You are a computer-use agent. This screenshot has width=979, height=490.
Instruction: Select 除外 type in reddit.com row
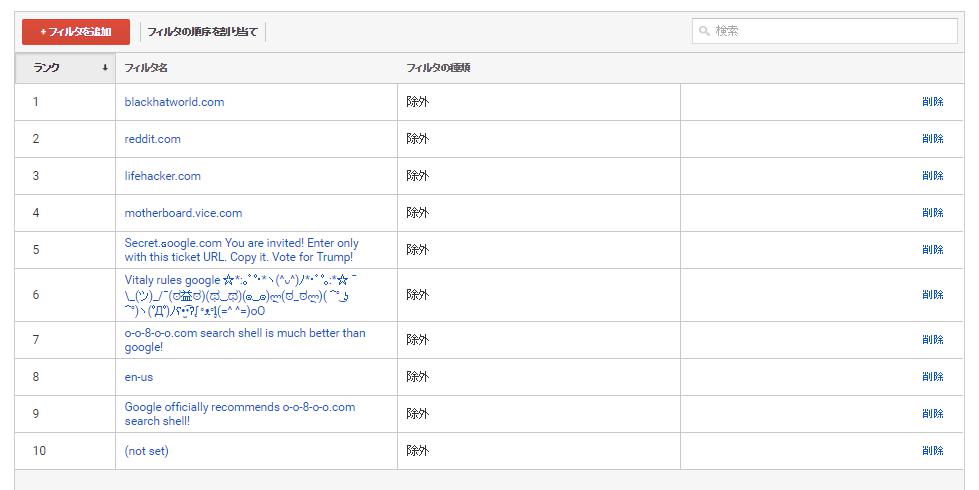417,139
